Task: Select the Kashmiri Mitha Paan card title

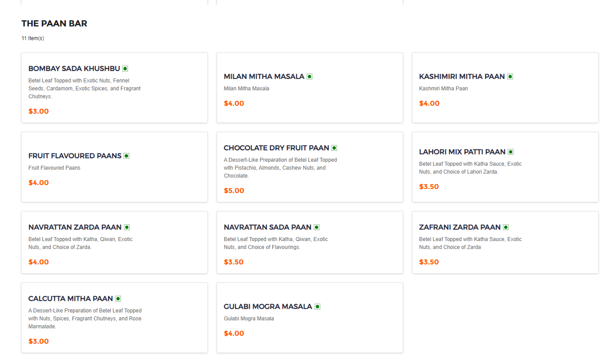Action: pos(462,77)
